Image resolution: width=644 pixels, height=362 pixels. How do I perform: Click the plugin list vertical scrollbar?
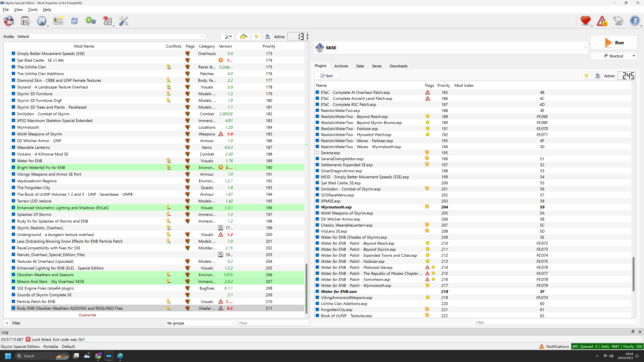click(633, 274)
